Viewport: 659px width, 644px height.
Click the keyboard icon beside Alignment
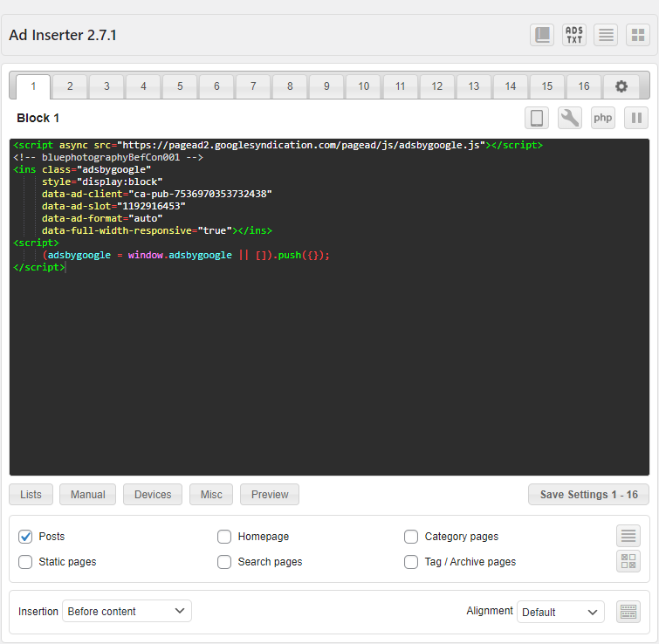tap(628, 612)
